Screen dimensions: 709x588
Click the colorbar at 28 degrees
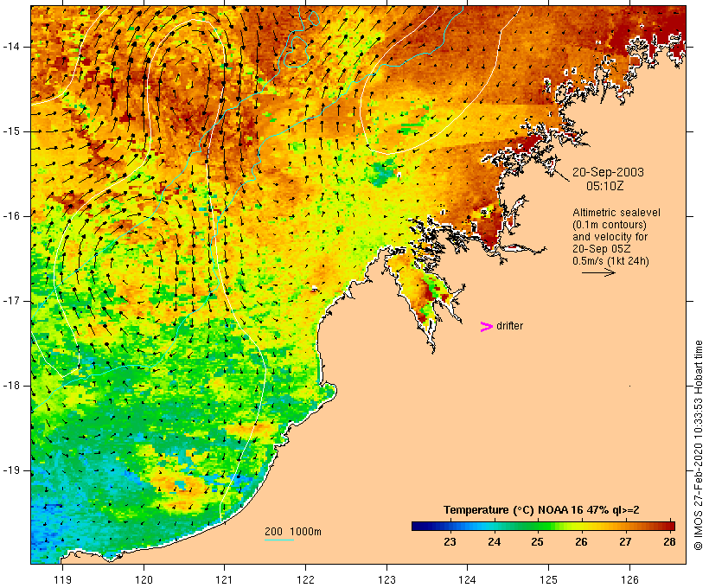click(x=670, y=526)
